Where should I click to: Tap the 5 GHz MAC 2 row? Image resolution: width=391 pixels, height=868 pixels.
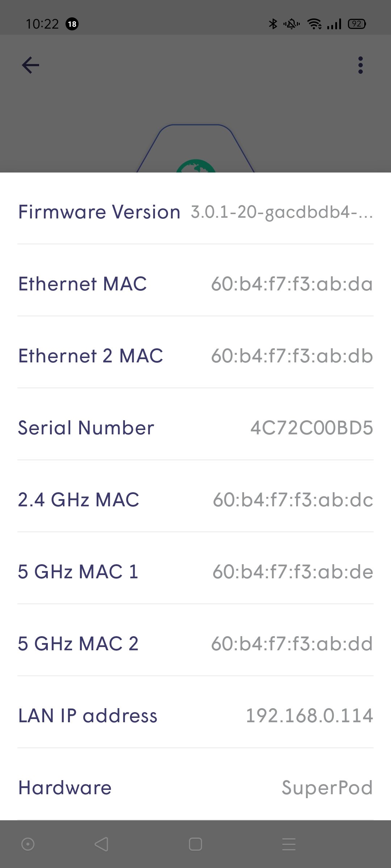pyautogui.click(x=195, y=644)
